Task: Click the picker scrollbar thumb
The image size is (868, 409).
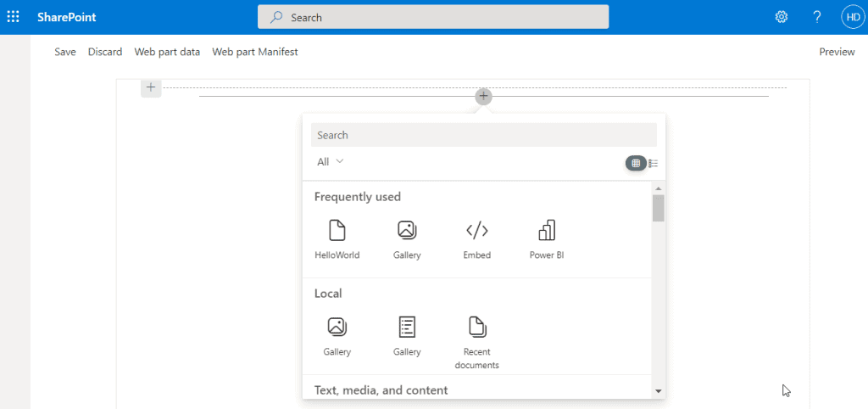Action: (x=658, y=209)
